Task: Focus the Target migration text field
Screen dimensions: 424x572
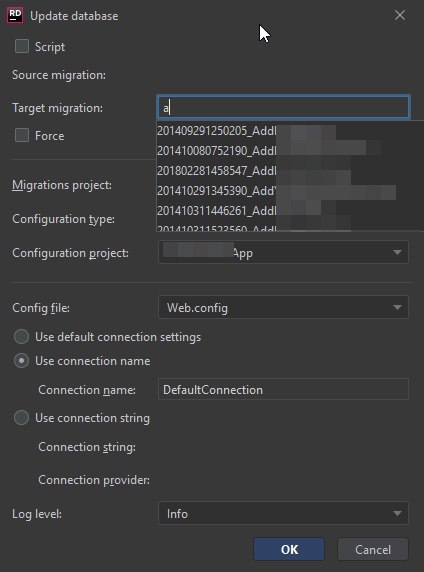Action: pos(284,107)
